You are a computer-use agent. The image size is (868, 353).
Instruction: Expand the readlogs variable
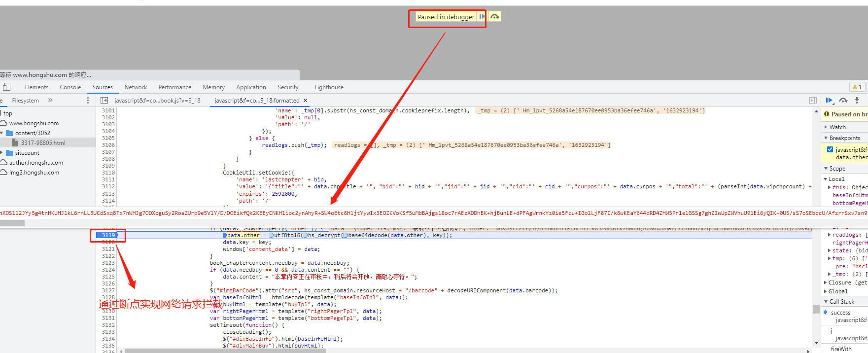click(x=830, y=235)
